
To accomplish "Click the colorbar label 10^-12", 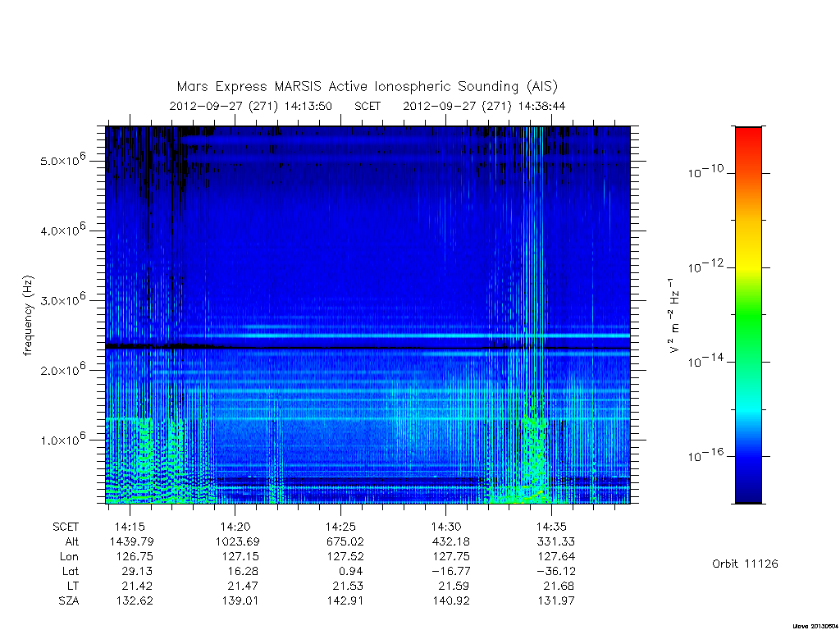I will click(705, 266).
